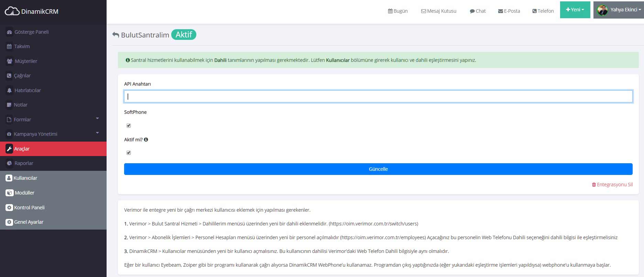Click the Formlar file icon

[9, 120]
